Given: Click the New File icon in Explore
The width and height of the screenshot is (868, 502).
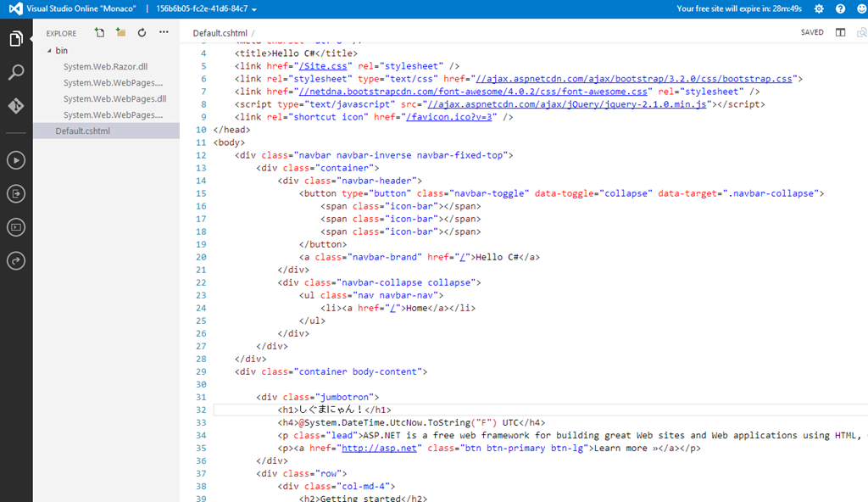Looking at the screenshot, I should coord(100,33).
